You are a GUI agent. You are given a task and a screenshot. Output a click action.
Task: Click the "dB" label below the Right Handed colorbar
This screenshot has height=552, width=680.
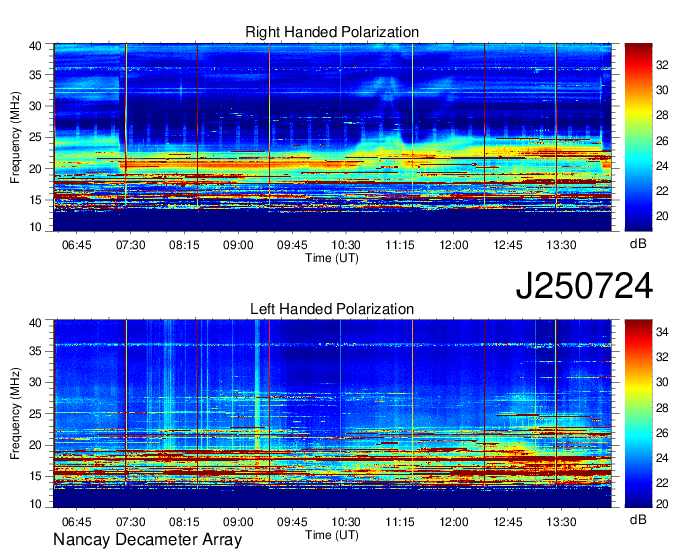pyautogui.click(x=638, y=243)
